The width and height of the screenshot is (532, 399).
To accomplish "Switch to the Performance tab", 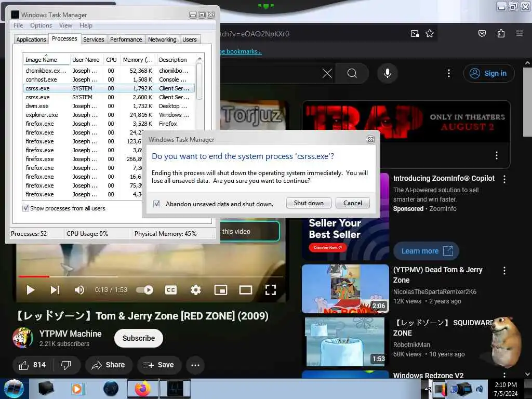I will click(x=126, y=39).
